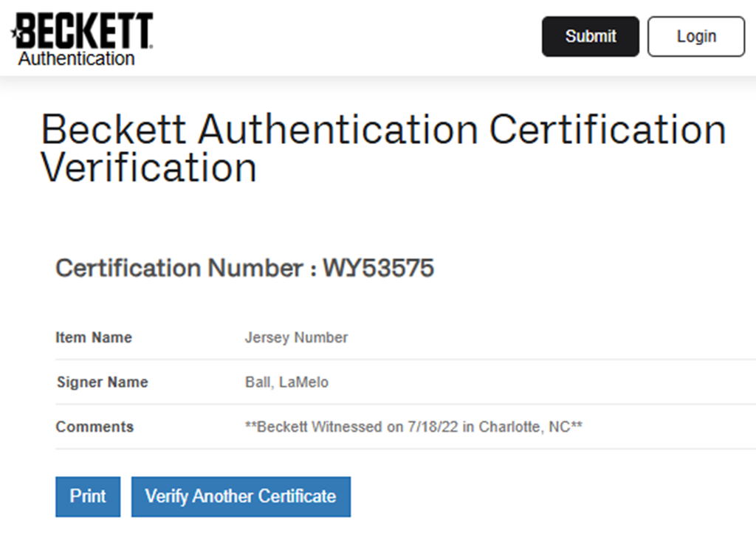Click the WY53575 certification code
This screenshot has height=547, width=756.
[378, 268]
